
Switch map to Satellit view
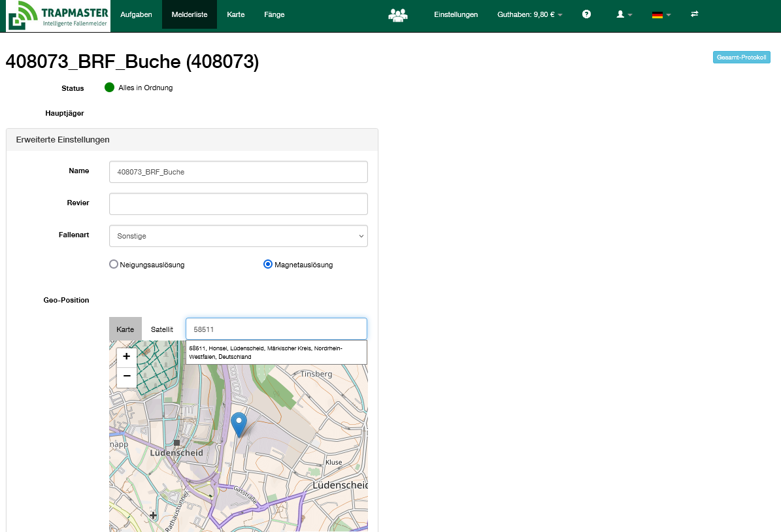click(x=162, y=329)
